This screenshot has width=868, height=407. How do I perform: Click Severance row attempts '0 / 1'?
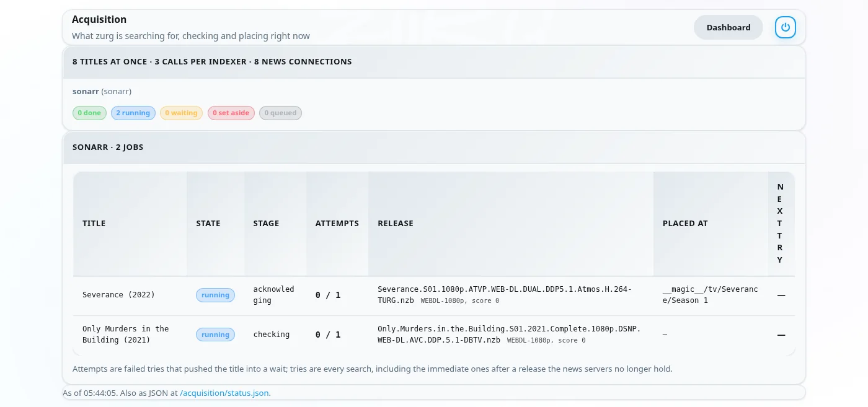tap(328, 295)
